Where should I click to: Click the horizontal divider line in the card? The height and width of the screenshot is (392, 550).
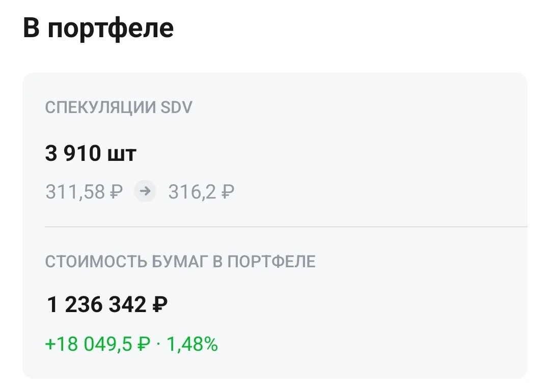pyautogui.click(x=286, y=227)
